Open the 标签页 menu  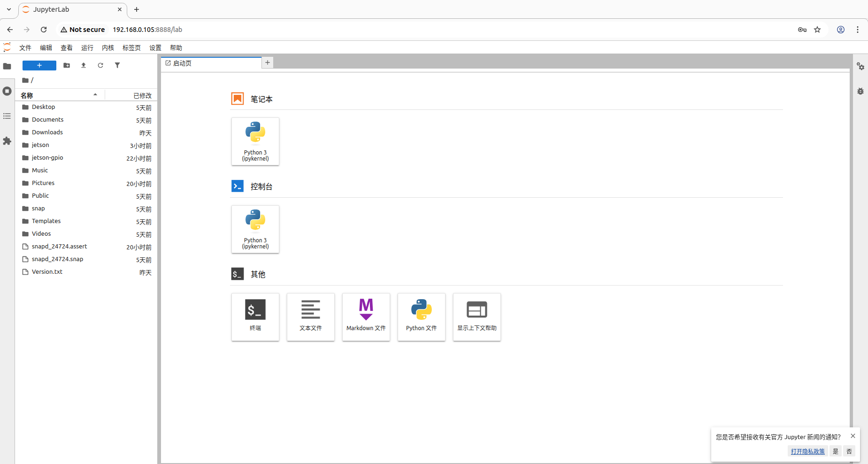[131, 48]
